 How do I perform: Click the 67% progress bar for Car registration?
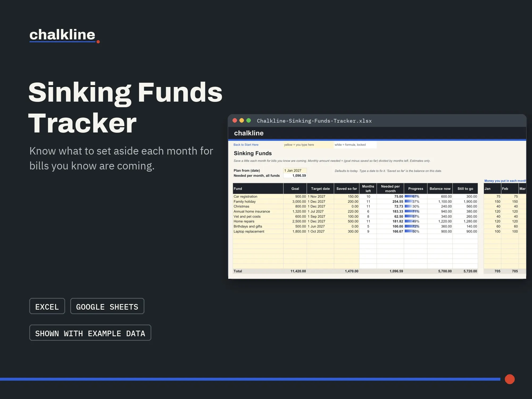(415, 197)
